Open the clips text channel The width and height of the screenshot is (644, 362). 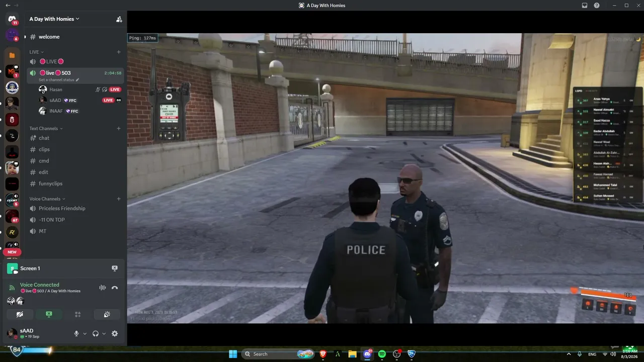coord(75,149)
